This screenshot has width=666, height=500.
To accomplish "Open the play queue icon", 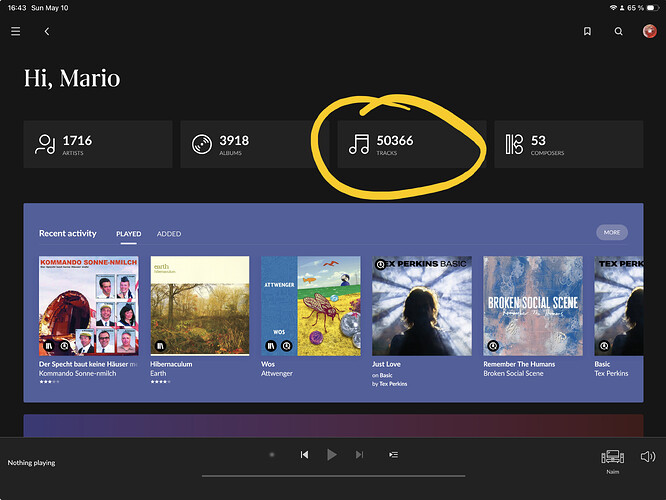I will click(393, 455).
